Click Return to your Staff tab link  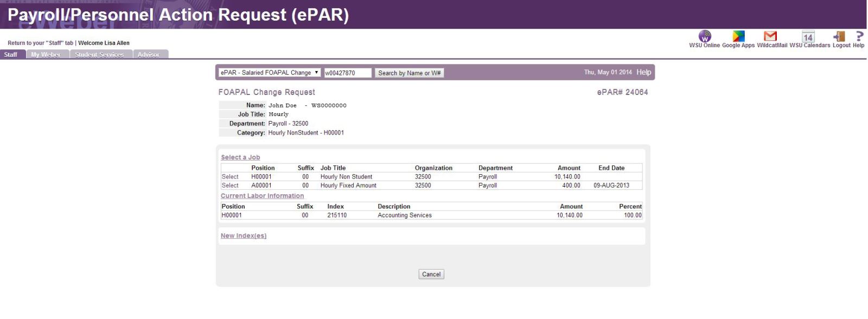point(40,43)
